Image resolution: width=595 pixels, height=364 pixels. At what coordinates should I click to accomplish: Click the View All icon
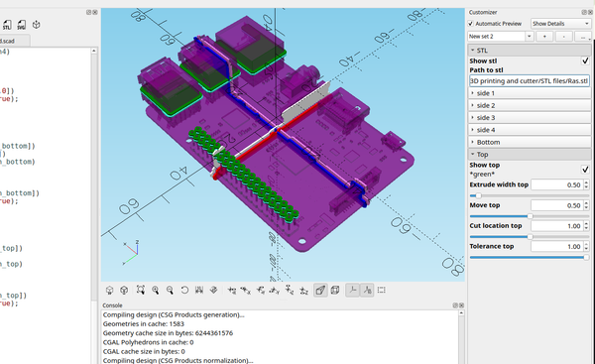click(x=141, y=291)
